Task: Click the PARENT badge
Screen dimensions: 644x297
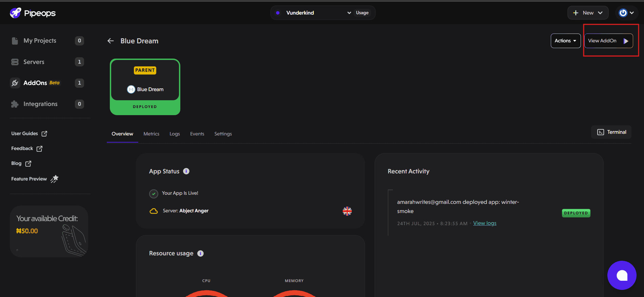Action: pos(145,70)
